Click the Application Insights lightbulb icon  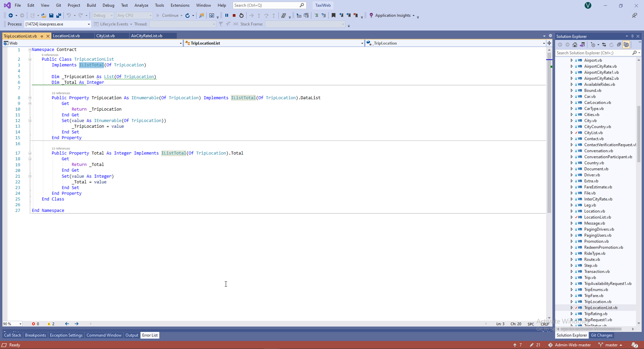371,15
